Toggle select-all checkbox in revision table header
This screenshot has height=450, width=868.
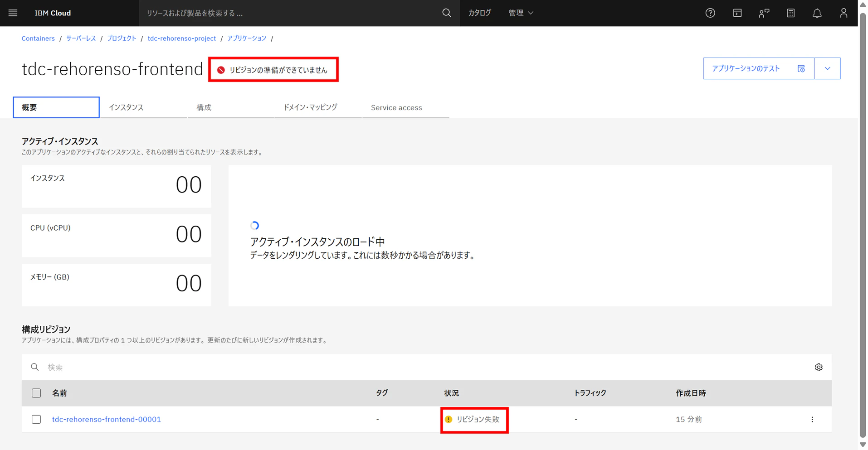click(x=36, y=393)
